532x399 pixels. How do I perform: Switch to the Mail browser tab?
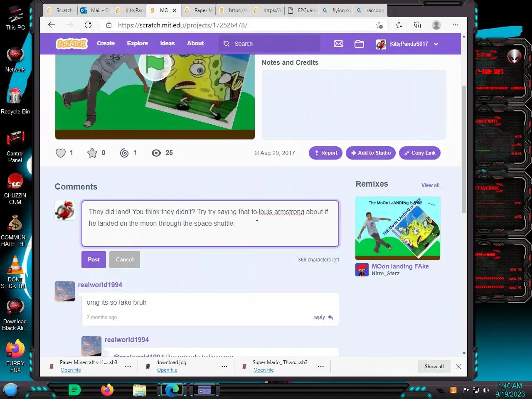(x=95, y=10)
